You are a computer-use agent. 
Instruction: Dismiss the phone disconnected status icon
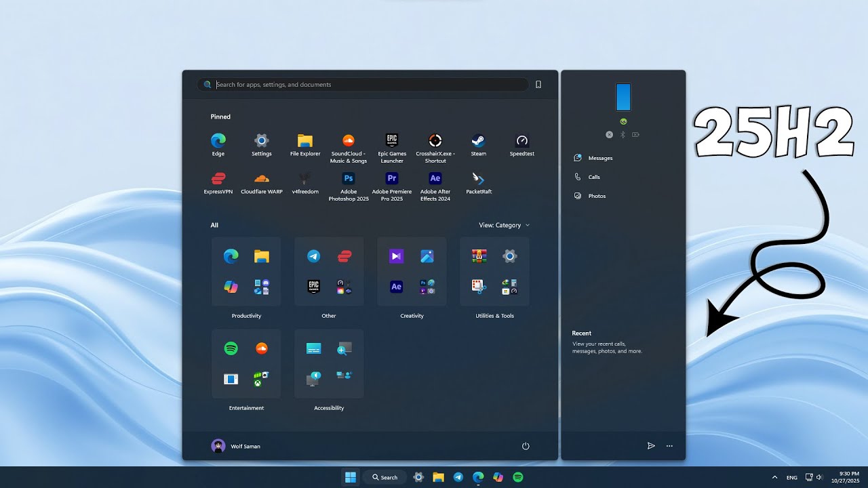[609, 135]
